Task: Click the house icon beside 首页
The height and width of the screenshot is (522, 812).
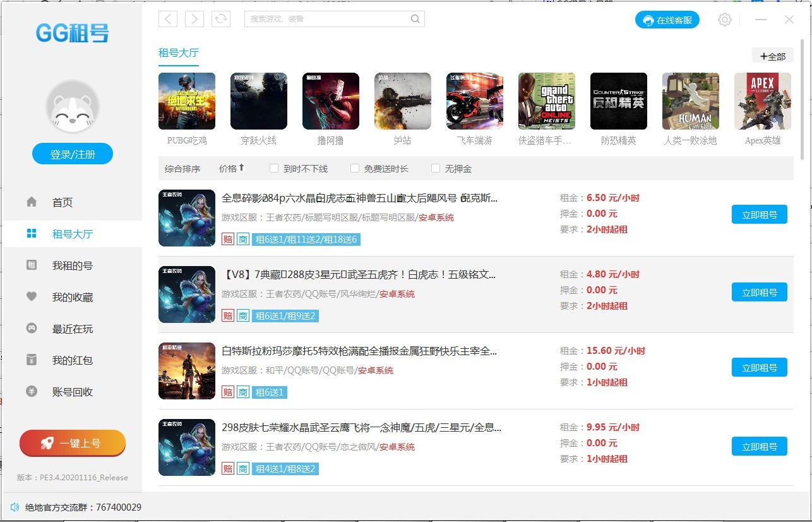Action: 32,202
